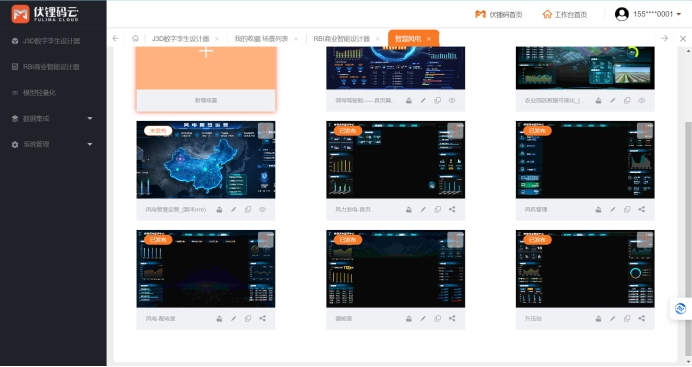Click the stamp icon on the 风力发电-首页 card

coord(409,210)
